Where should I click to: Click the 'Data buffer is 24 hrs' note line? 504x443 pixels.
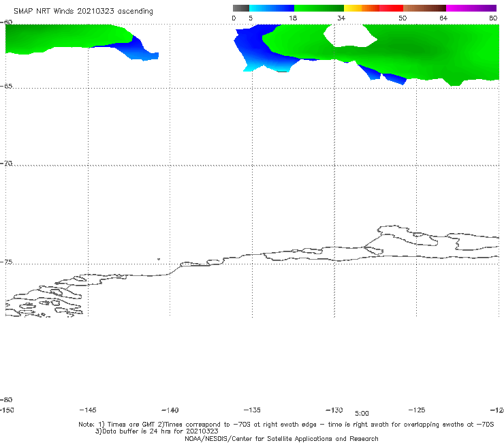(157, 431)
